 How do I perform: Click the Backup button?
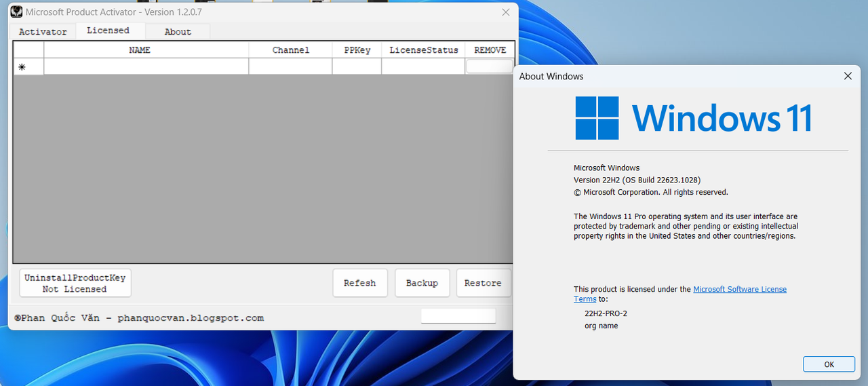pos(422,283)
